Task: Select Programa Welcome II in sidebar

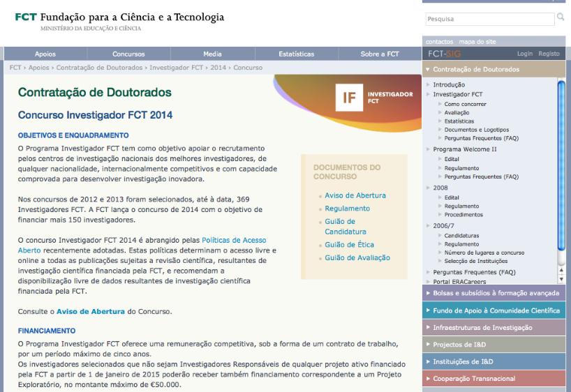Action: pyautogui.click(x=465, y=149)
